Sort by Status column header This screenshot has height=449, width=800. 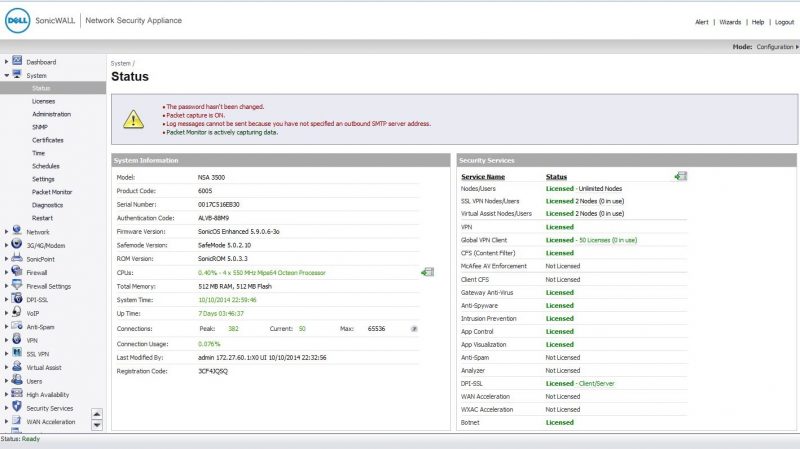tap(556, 177)
